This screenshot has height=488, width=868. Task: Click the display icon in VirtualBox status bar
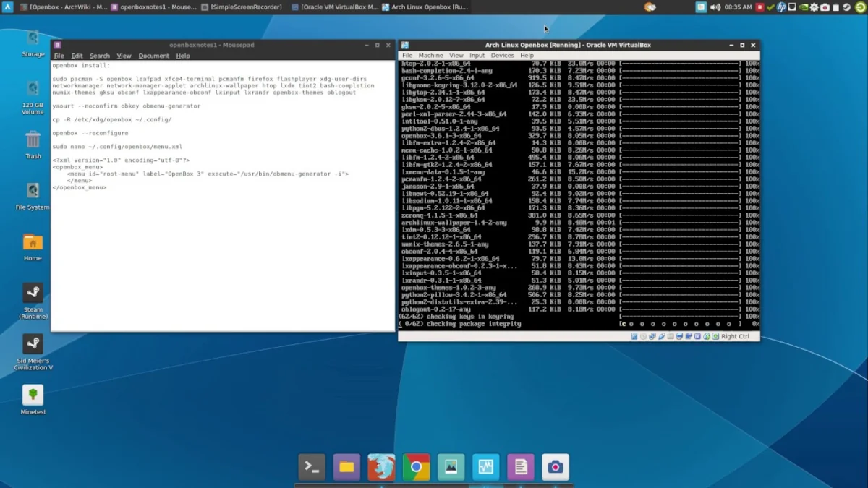coord(680,336)
